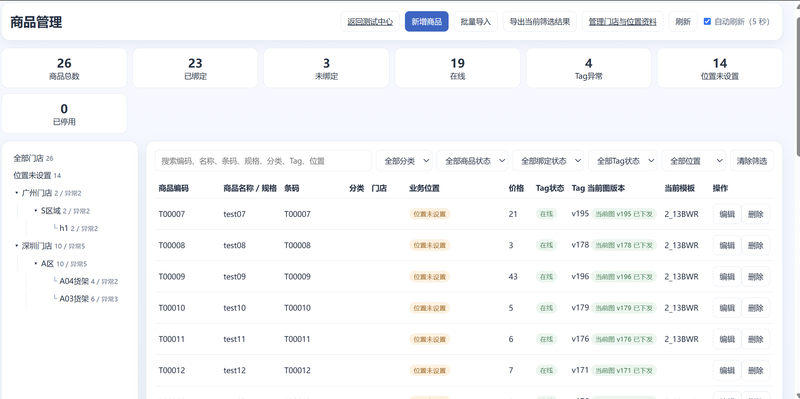This screenshot has height=399, width=800.
Task: Click product name test11
Action: coord(234,339)
